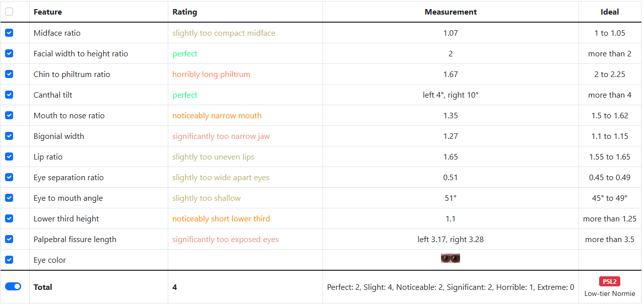Viewport: 644px width, 308px height.
Task: Click the 'noticeably narrow mouth' rating
Action: pos(217,115)
